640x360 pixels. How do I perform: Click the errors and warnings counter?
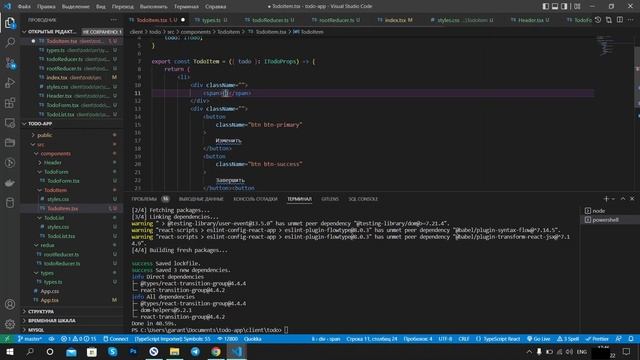[79, 339]
